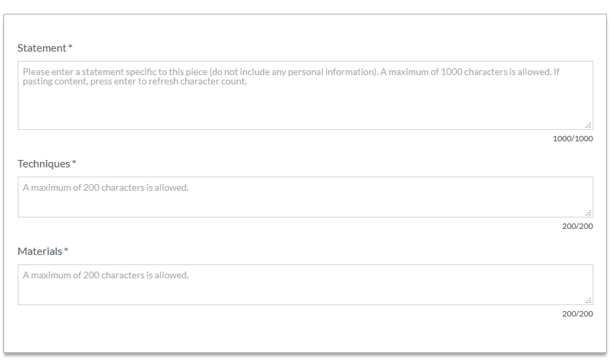
Task: Focus the Techniques text area
Action: pos(305,197)
